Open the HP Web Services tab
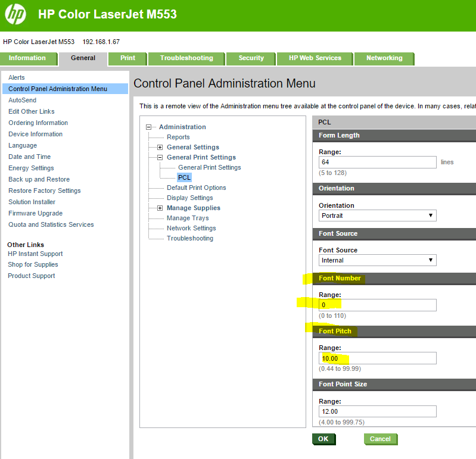Image resolution: width=476 pixels, height=459 pixels. (x=315, y=58)
